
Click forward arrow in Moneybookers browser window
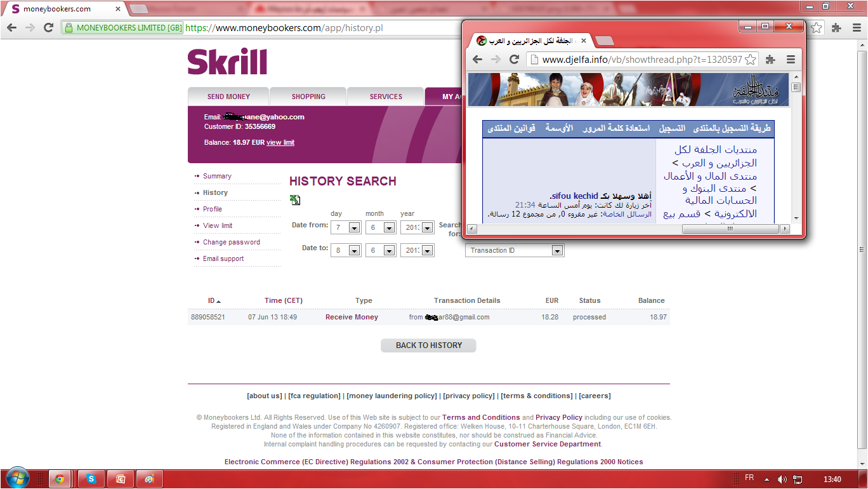click(30, 28)
